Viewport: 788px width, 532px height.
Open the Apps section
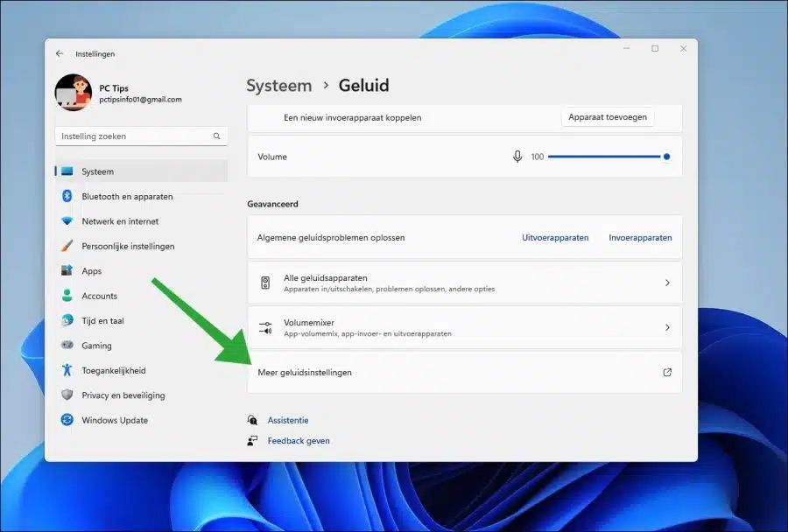(141, 270)
